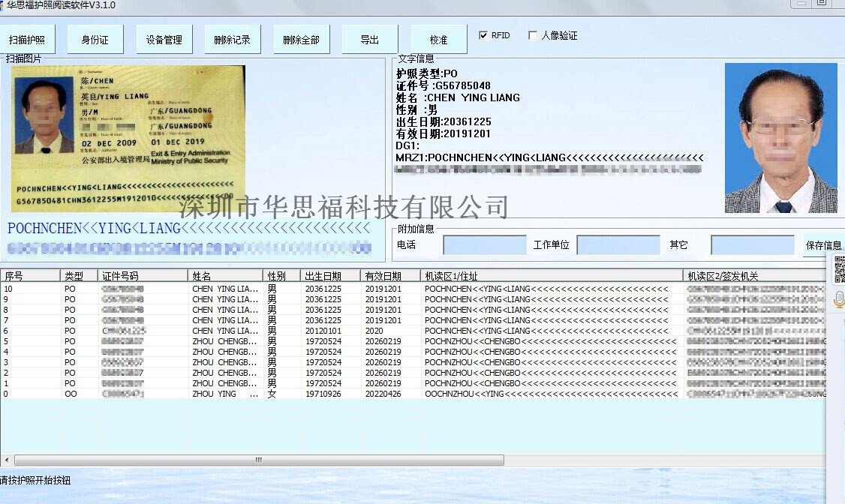845x504 pixels.
Task: Click the 保存信息 save info button
Action: click(823, 245)
